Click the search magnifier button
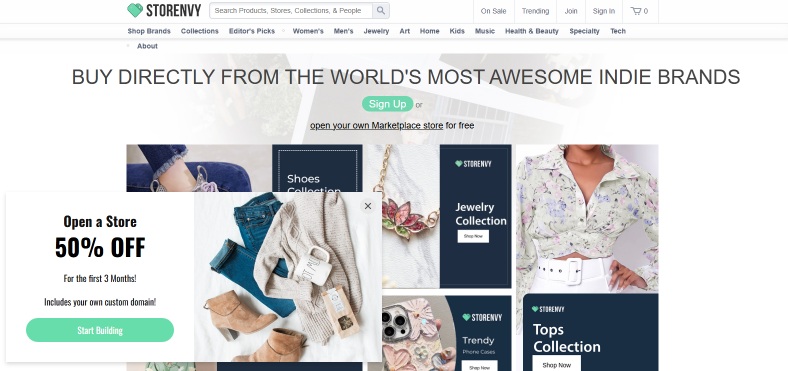The height and width of the screenshot is (371, 788). point(381,11)
